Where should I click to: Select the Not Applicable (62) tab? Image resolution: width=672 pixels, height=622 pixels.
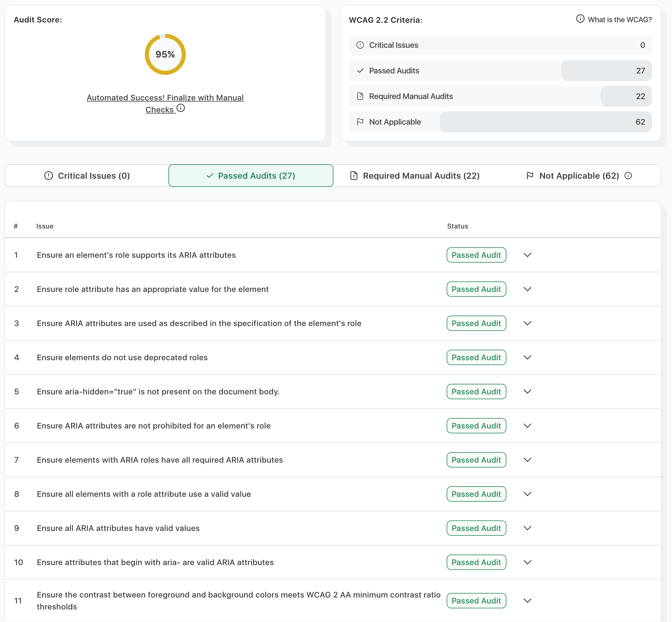[578, 176]
